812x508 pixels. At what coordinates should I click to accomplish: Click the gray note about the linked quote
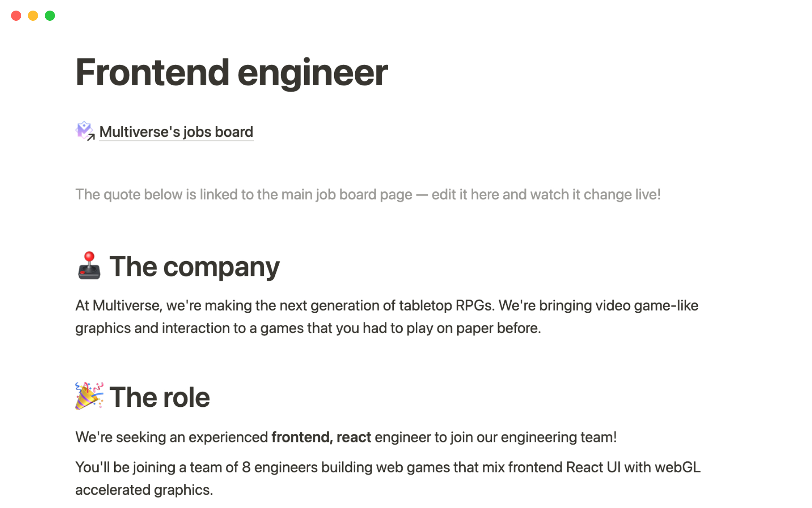(368, 195)
